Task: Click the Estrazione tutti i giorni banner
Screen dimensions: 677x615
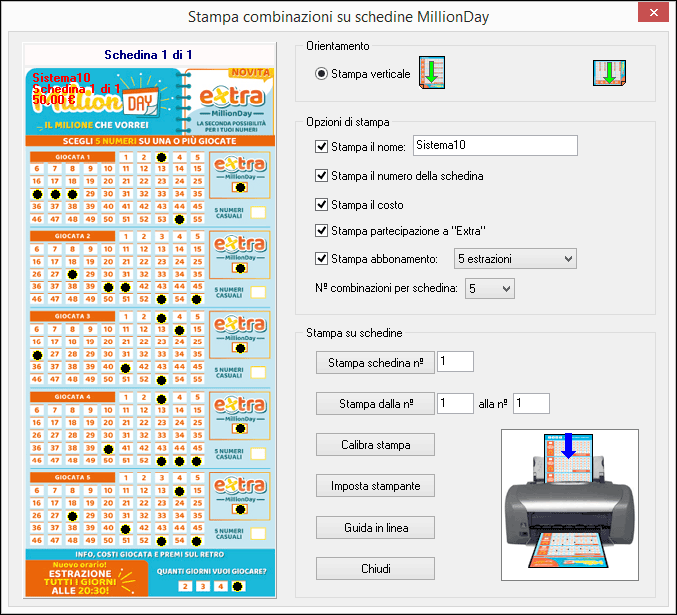Action: [87, 578]
